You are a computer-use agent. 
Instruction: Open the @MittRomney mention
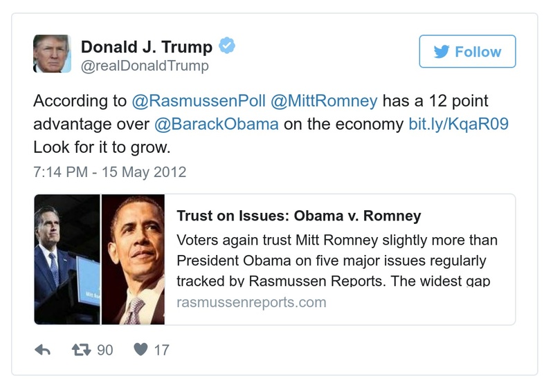pos(324,101)
